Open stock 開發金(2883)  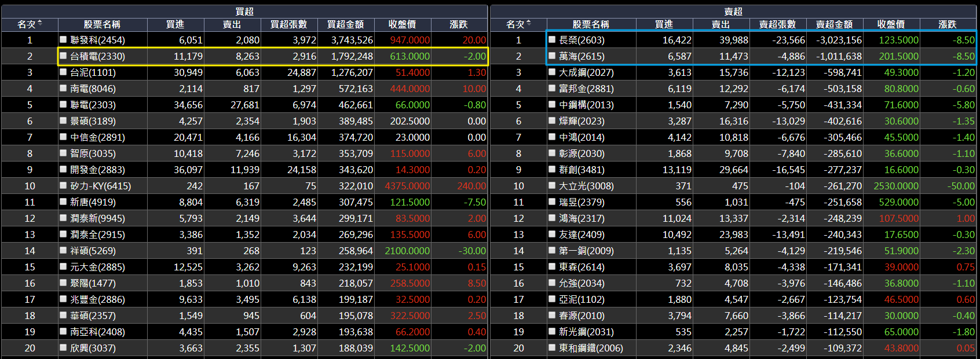(x=97, y=170)
